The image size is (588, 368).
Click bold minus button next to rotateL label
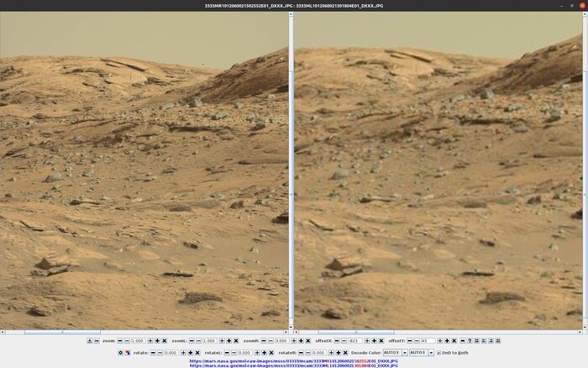[227, 353]
